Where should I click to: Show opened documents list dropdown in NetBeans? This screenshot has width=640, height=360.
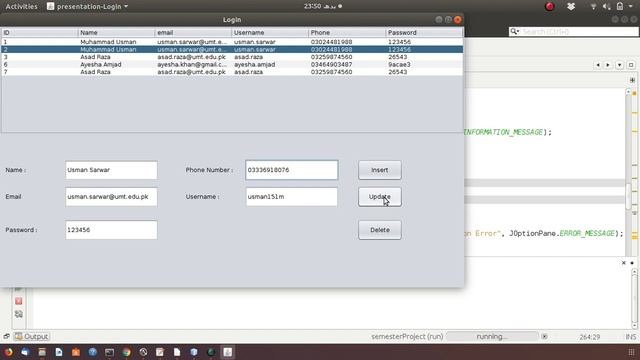coord(620,65)
